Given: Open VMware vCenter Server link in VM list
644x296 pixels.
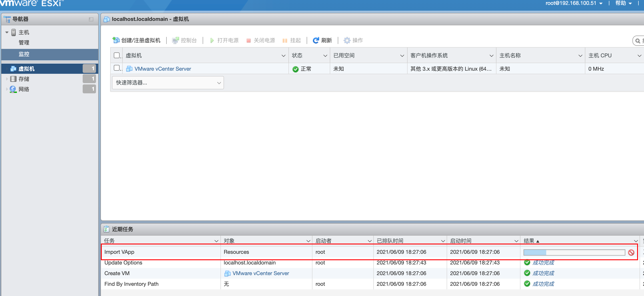Looking at the screenshot, I should [x=162, y=69].
